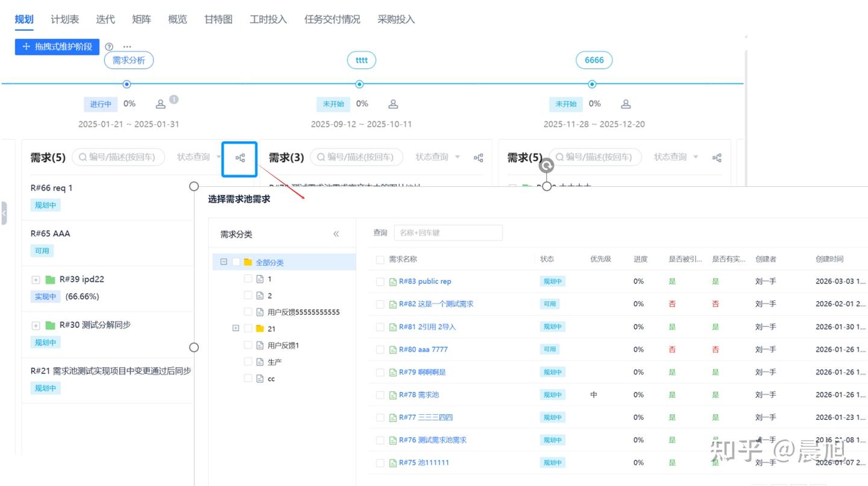Expand the R#30 测试分解同步 requirement
The image size is (868, 486).
(x=36, y=326)
